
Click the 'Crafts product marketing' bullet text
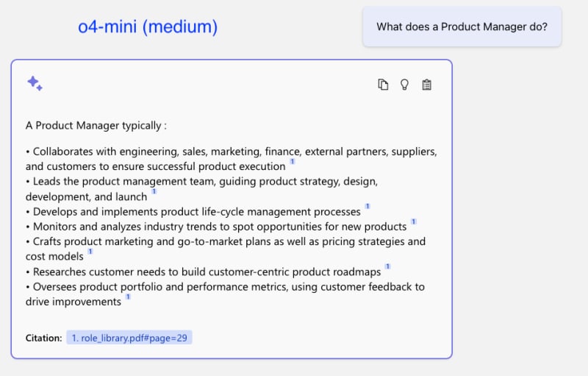(x=226, y=249)
